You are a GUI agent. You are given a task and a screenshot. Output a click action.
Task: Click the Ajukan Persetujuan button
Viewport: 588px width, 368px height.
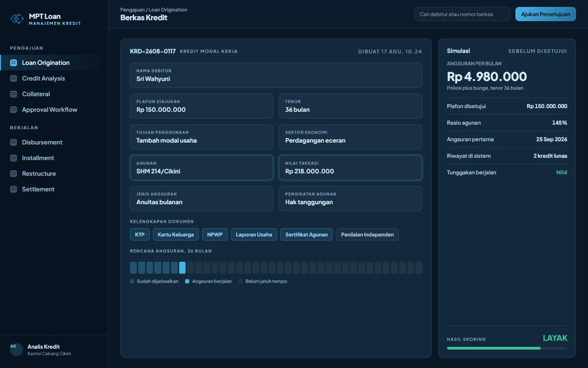pyautogui.click(x=546, y=14)
